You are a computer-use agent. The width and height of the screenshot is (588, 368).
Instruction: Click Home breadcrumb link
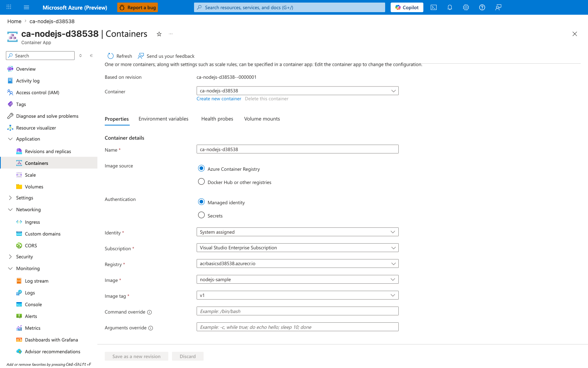(14, 21)
